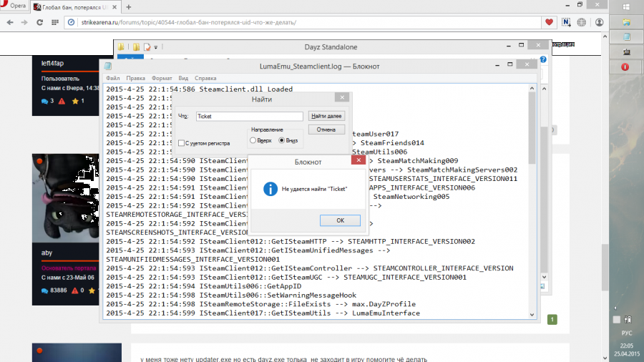The image size is (644, 362).
Task: Add page to bookmarks with heart icon
Action: [549, 23]
